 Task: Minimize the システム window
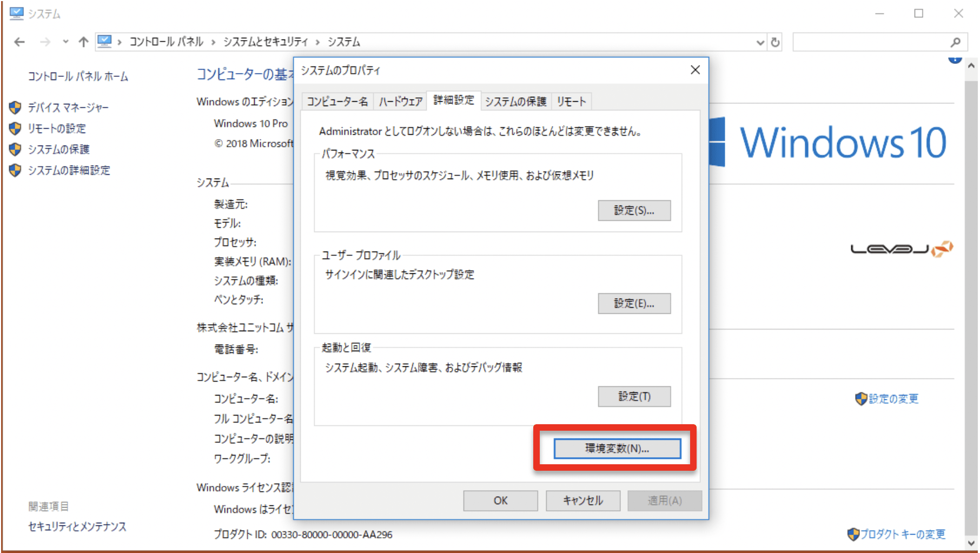(880, 14)
